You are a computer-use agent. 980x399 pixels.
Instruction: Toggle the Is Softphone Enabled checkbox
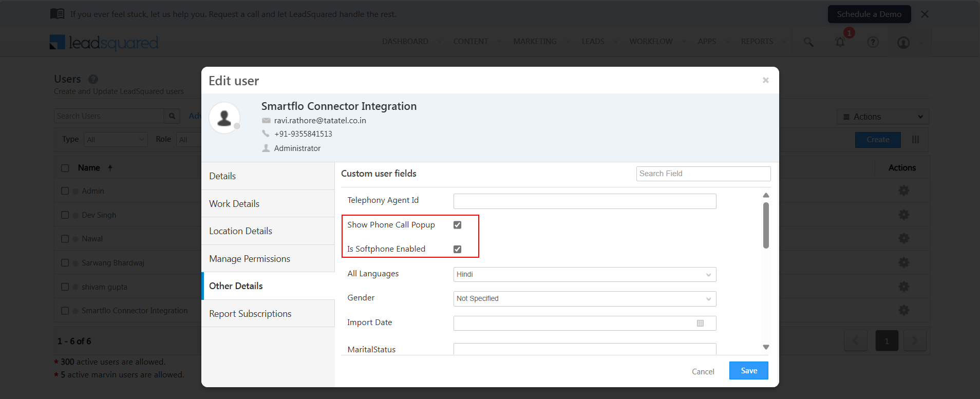click(457, 249)
